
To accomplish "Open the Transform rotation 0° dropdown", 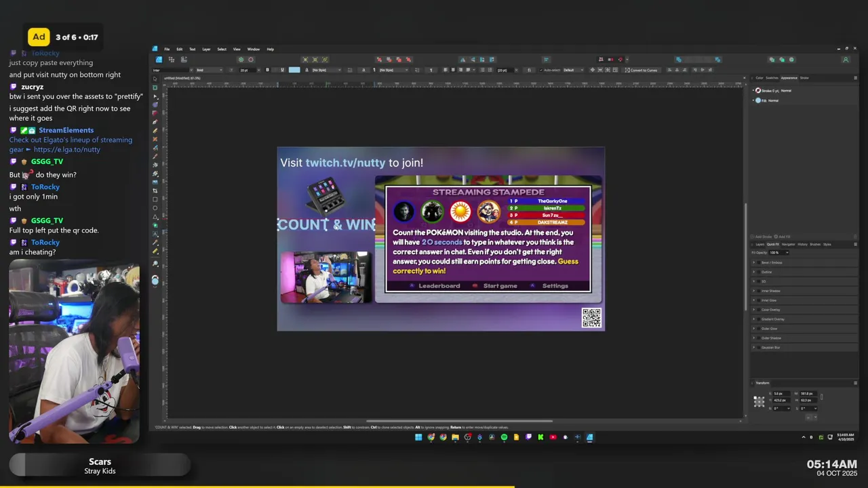I will pos(781,409).
